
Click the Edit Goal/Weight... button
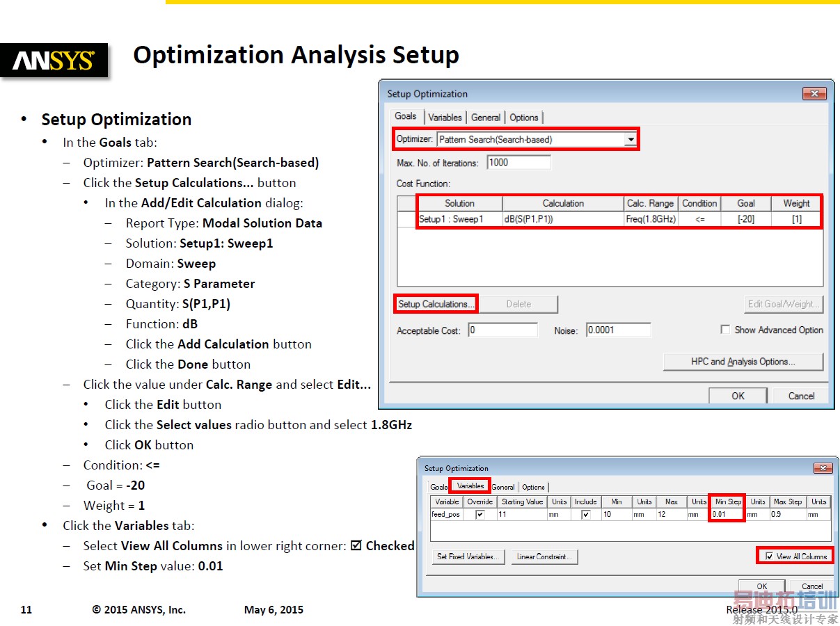(784, 304)
